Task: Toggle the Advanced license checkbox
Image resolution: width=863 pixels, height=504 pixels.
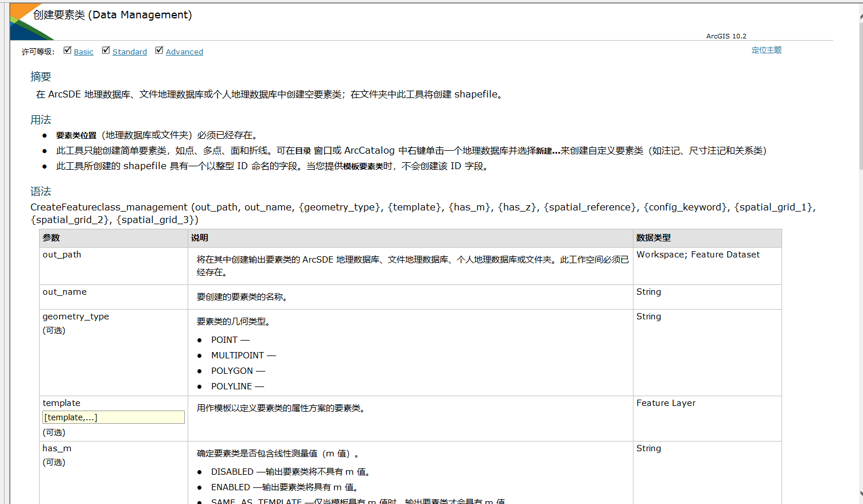Action: (x=160, y=50)
